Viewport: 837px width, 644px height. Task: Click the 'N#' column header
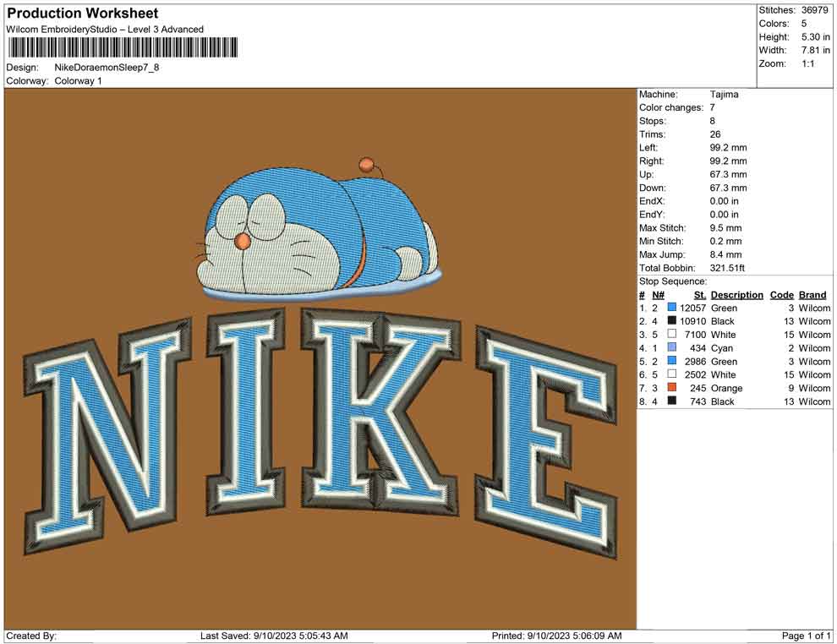[658, 295]
